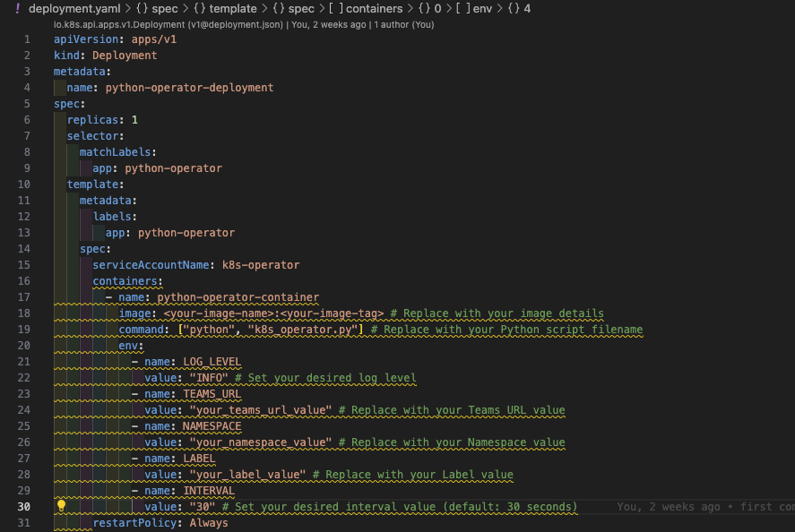Click the 'LOG_LEVEL' env name
The image size is (795, 532).
[x=212, y=362]
